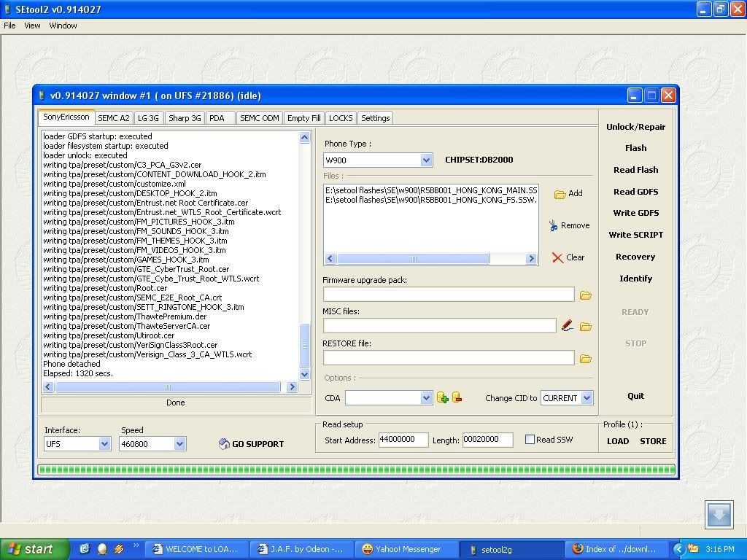Switch to the LG 3G tab

click(x=149, y=118)
